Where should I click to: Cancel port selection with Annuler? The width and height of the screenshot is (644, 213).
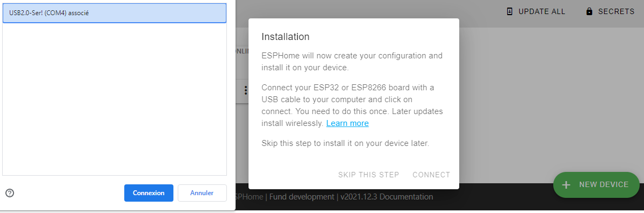coord(202,193)
